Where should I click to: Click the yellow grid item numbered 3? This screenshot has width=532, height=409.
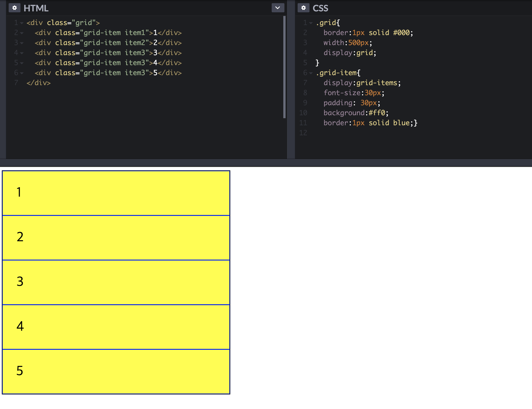click(x=116, y=282)
